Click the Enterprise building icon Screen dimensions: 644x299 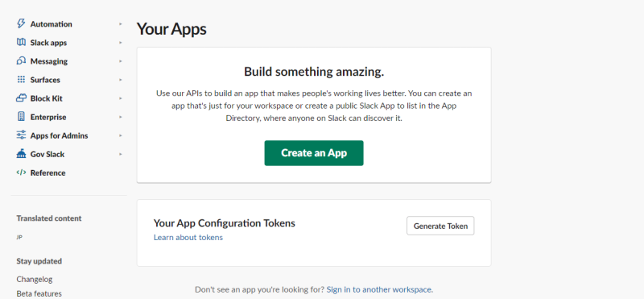[x=21, y=117]
